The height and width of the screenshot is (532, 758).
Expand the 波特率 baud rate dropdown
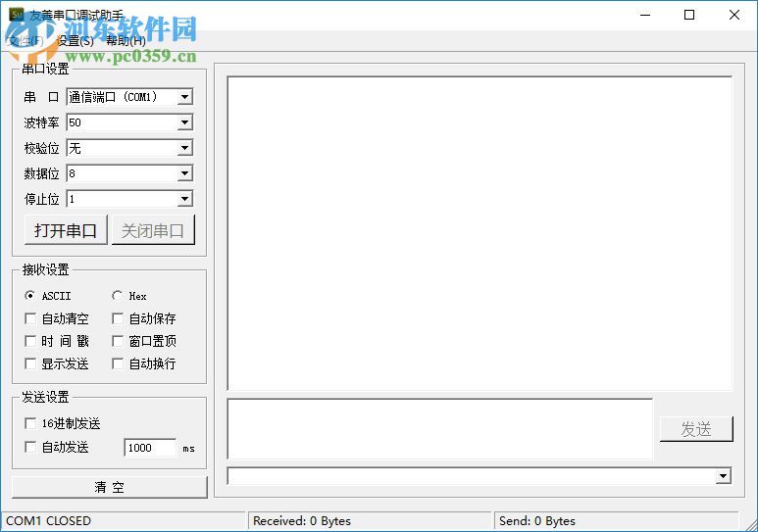184,122
